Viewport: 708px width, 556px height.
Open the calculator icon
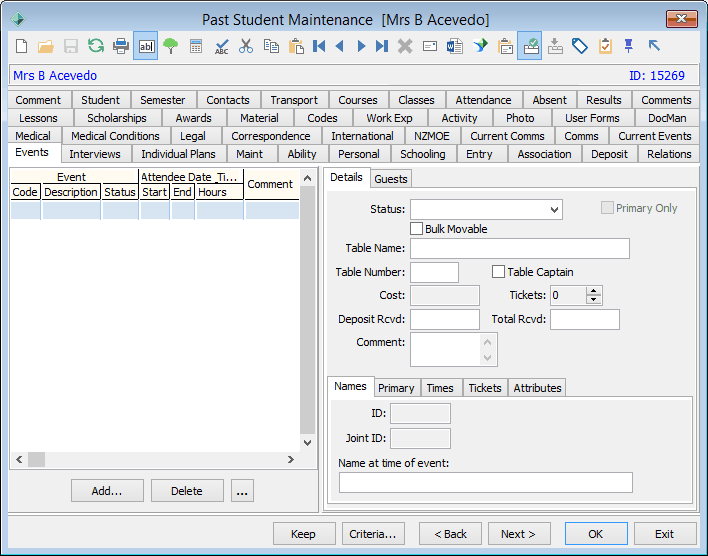pyautogui.click(x=196, y=46)
